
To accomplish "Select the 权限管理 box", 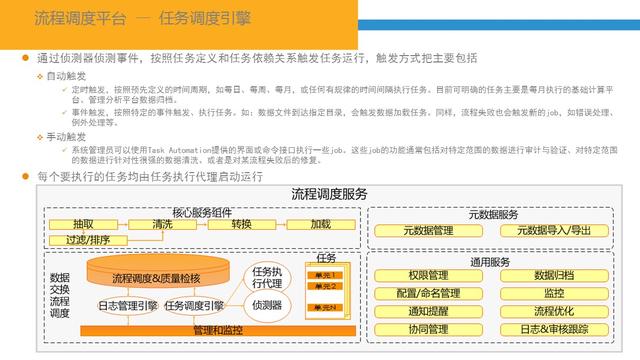I will point(428,276).
